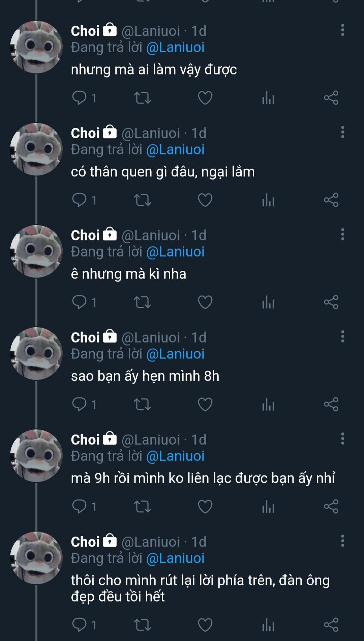The image size is (364, 641).
Task: Like the "sao bạn ấy hẹn mình 8h" tweet
Action: [x=205, y=404]
